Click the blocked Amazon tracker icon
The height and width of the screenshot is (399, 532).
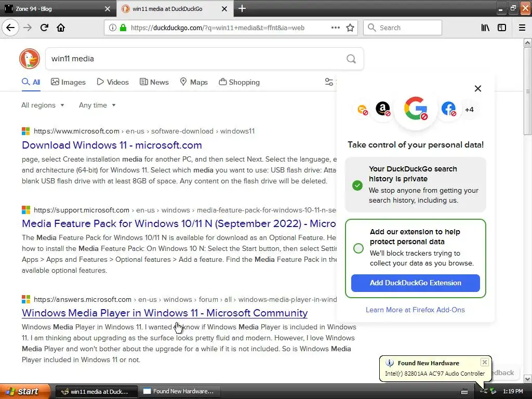383,109
